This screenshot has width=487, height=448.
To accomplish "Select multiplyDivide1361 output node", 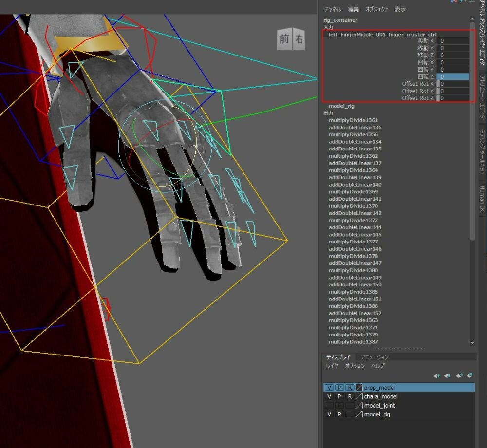I will 353,120.
